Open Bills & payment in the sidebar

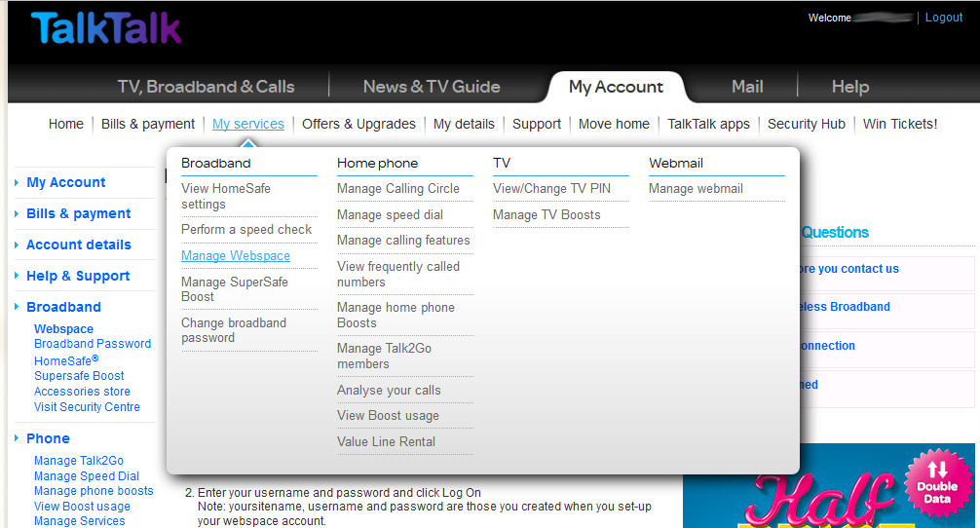click(x=78, y=213)
